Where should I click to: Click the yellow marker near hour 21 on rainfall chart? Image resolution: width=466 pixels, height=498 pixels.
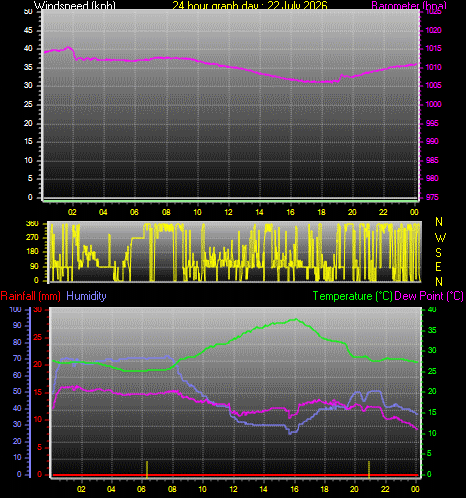369,469
